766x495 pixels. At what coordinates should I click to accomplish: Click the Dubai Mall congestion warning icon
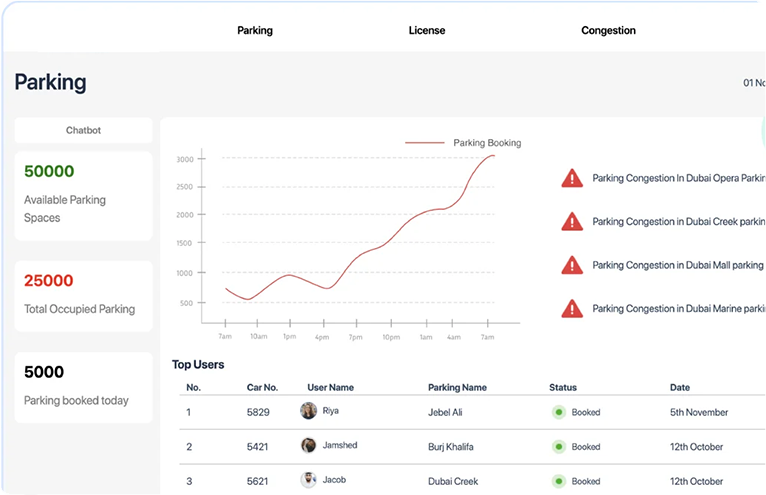click(572, 265)
